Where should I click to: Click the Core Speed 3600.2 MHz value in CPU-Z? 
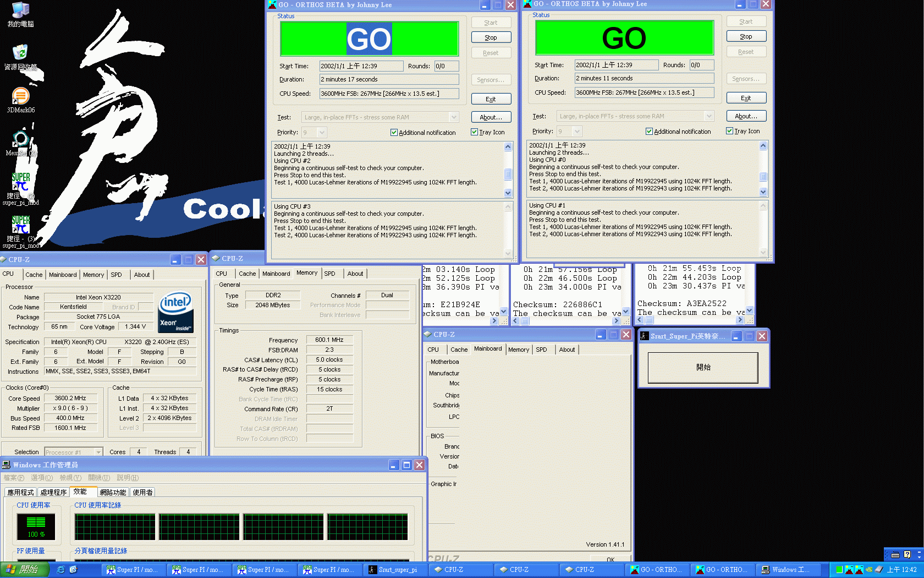tap(70, 398)
